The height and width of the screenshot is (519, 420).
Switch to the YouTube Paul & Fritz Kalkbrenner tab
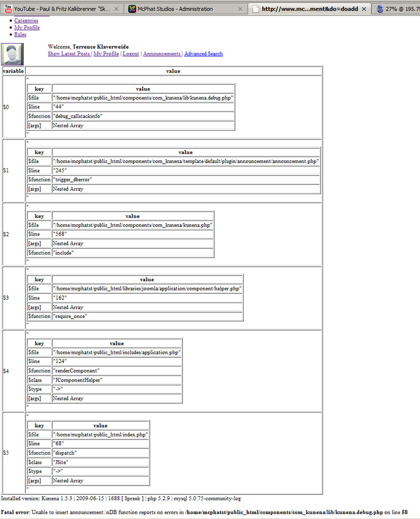pos(60,9)
